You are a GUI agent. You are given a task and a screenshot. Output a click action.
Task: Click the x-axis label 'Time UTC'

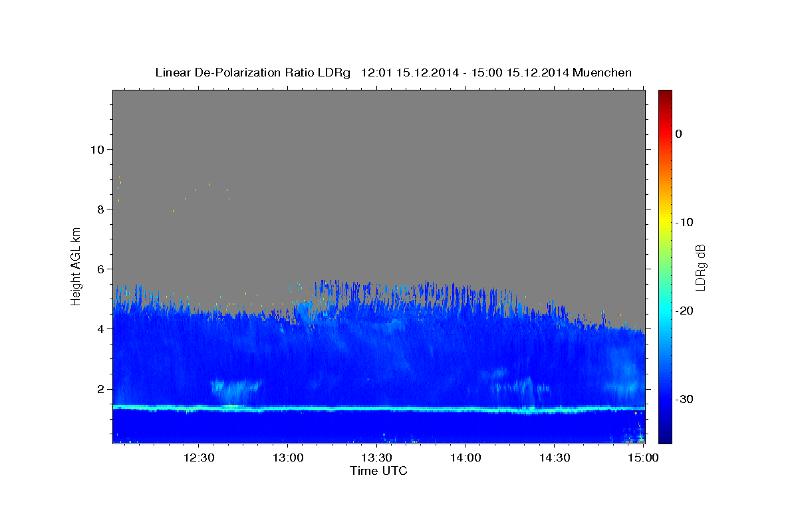click(x=378, y=471)
